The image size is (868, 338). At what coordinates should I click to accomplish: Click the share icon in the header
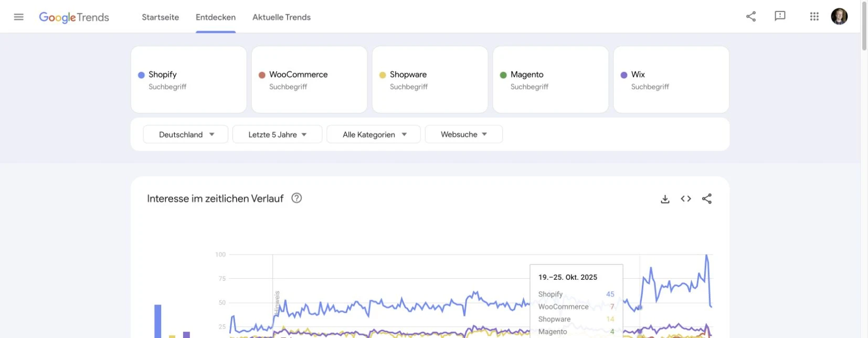point(751,16)
